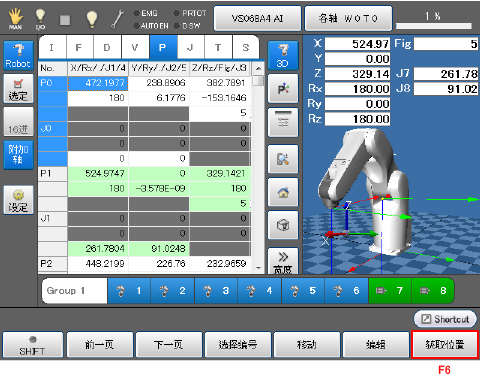The image size is (480, 376).
Task: Select additional axis 8 green button
Action: coord(433,291)
